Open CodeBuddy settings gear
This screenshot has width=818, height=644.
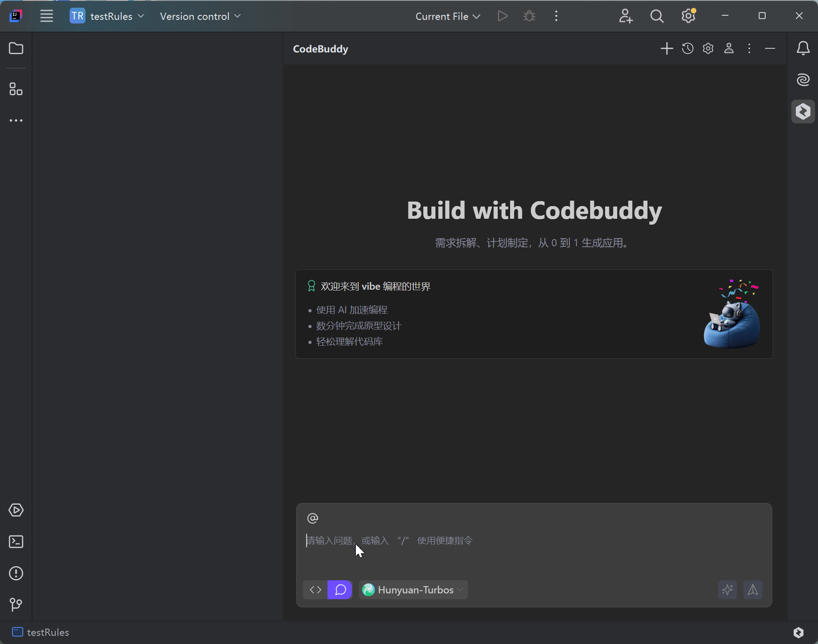[x=708, y=48]
